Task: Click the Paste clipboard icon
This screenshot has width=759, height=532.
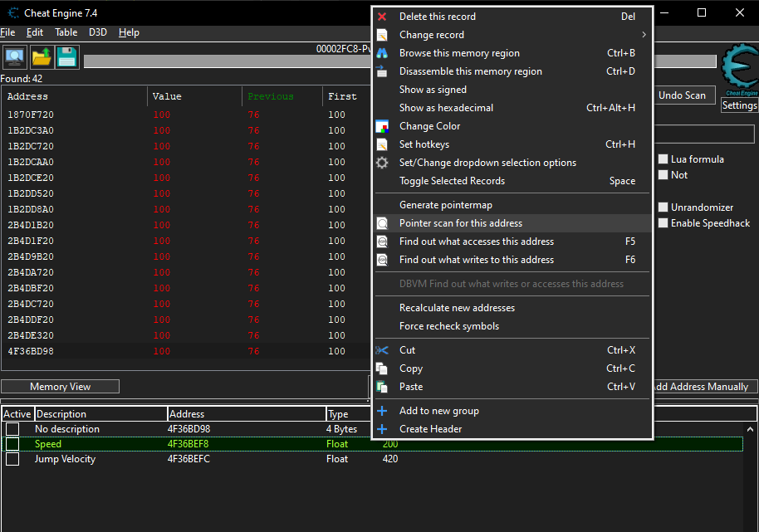Action: (382, 387)
